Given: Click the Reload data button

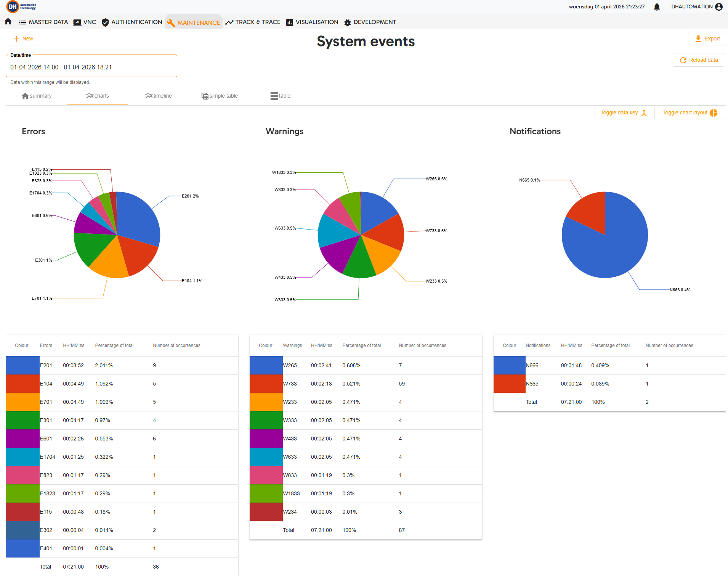Looking at the screenshot, I should 698,60.
